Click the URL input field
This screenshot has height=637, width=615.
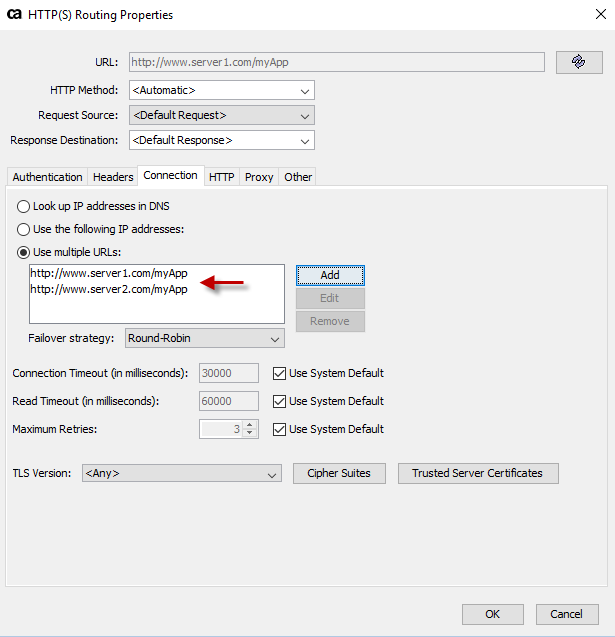click(x=337, y=62)
